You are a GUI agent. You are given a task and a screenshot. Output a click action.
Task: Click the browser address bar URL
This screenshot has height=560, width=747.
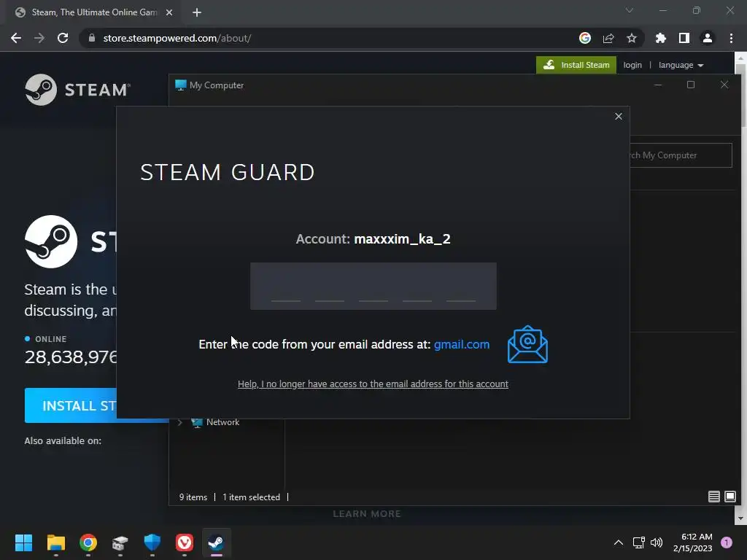(x=177, y=38)
